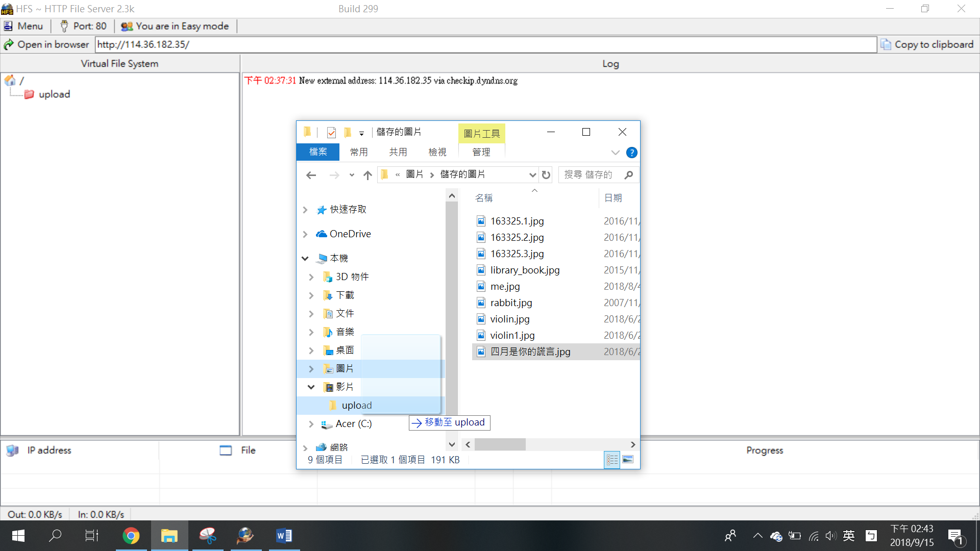Click the up-directory arrow in Explorer
Viewport: 980px width, 551px height.
click(x=367, y=175)
